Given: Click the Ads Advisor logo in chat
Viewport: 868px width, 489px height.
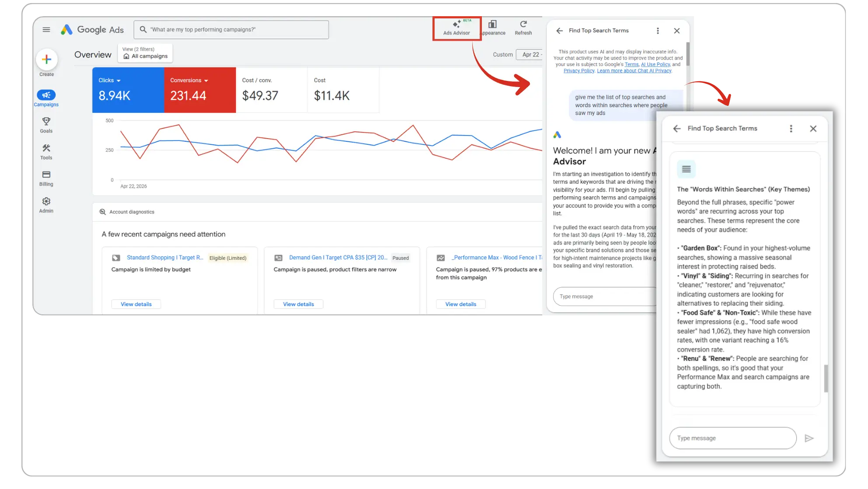Looking at the screenshot, I should [x=557, y=135].
